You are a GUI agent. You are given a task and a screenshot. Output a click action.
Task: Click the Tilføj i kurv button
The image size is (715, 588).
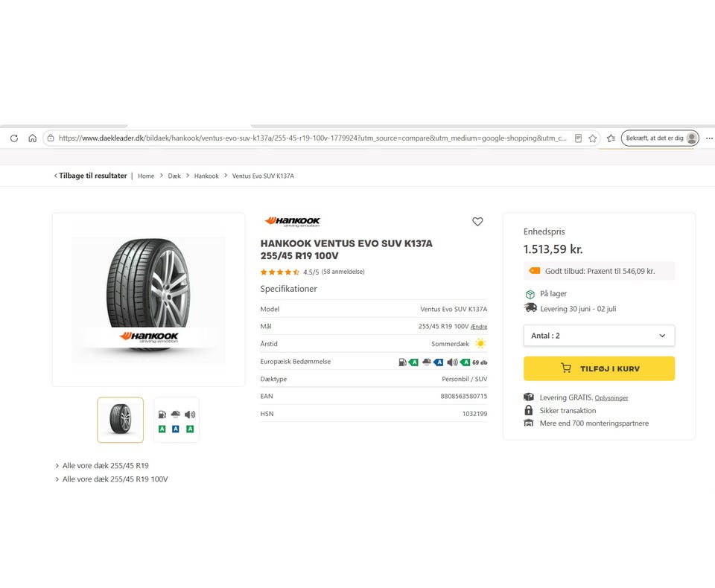599,368
